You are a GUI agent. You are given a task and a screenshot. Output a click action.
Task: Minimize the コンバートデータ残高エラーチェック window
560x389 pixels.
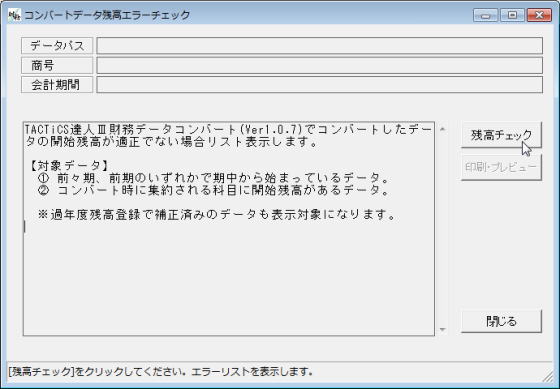(x=485, y=15)
